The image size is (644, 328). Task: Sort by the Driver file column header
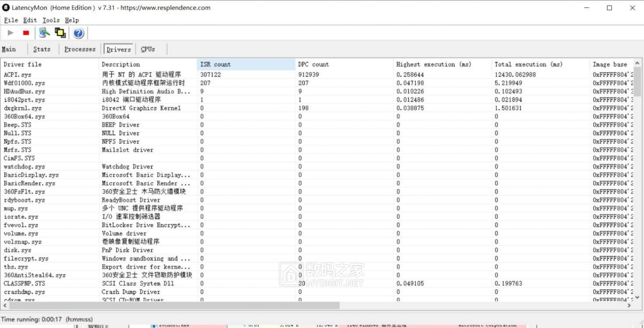[50, 65]
